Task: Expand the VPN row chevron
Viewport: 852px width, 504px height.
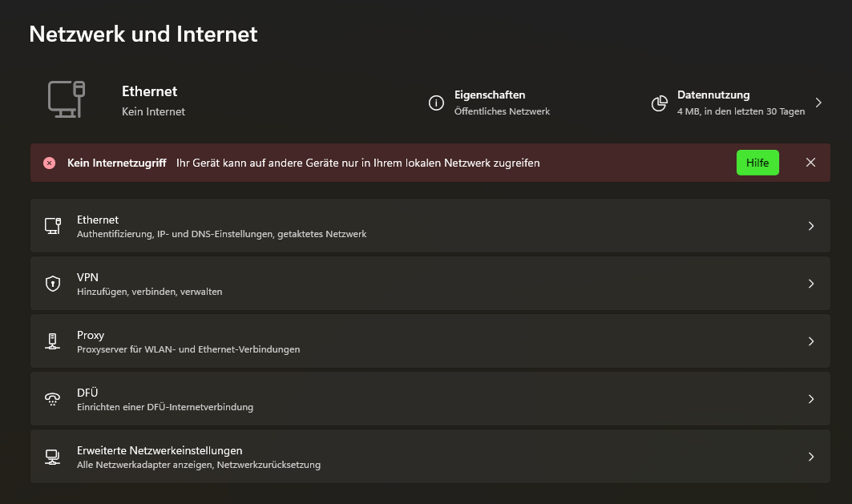Action: click(x=811, y=284)
